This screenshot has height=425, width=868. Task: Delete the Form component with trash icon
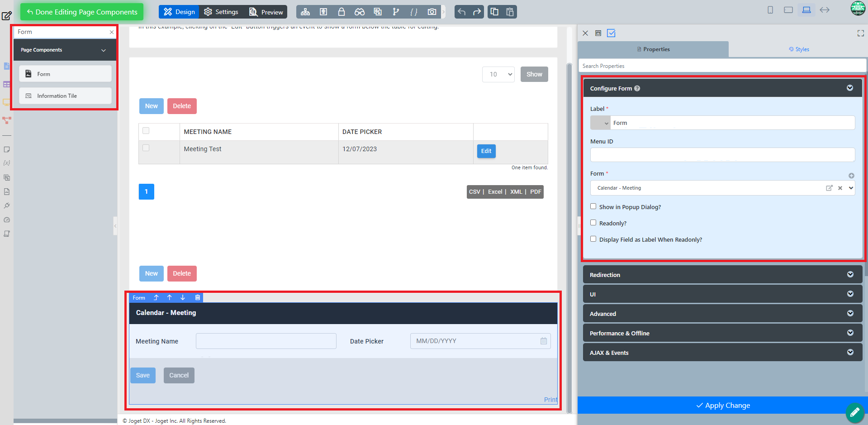point(198,297)
